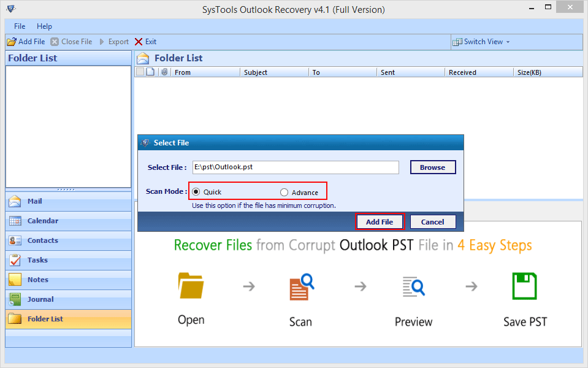The image size is (588, 368).
Task: Select the highlighted Folder List sidebar item
Action: 68,319
